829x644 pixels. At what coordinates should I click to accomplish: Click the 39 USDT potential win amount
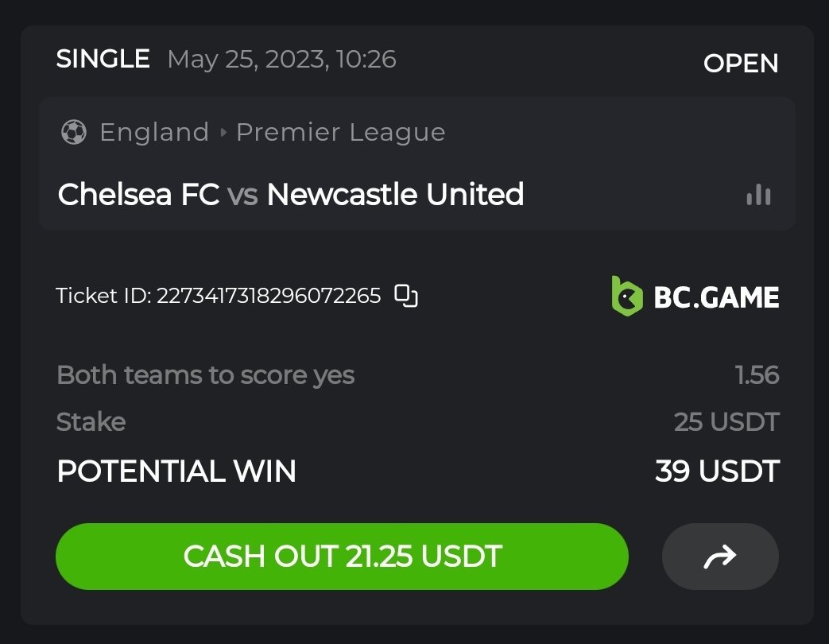click(717, 471)
